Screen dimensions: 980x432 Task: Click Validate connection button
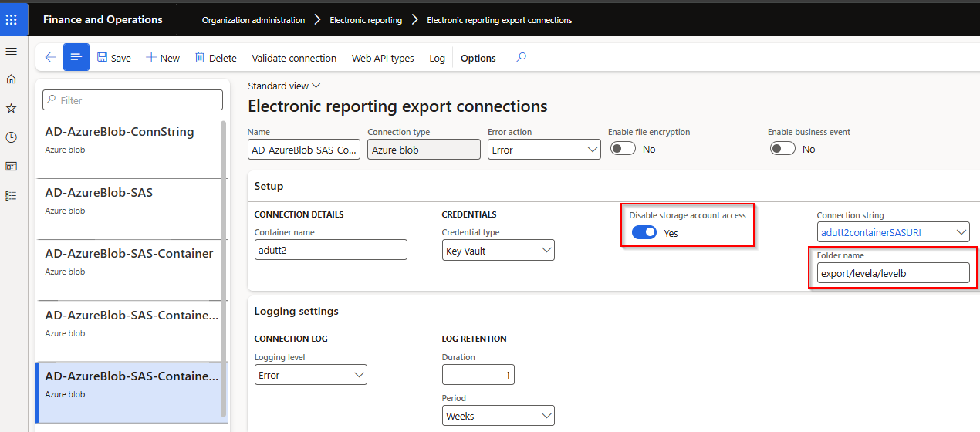[x=294, y=59]
